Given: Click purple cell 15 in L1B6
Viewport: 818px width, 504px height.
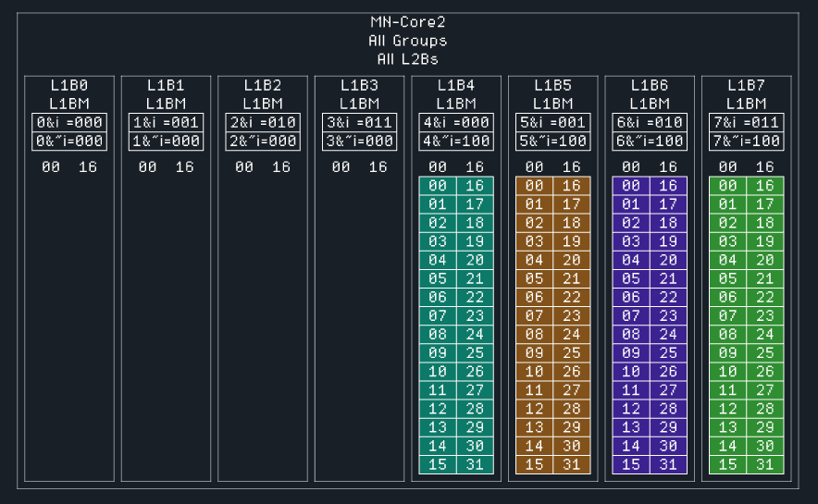Looking at the screenshot, I should tap(631, 464).
